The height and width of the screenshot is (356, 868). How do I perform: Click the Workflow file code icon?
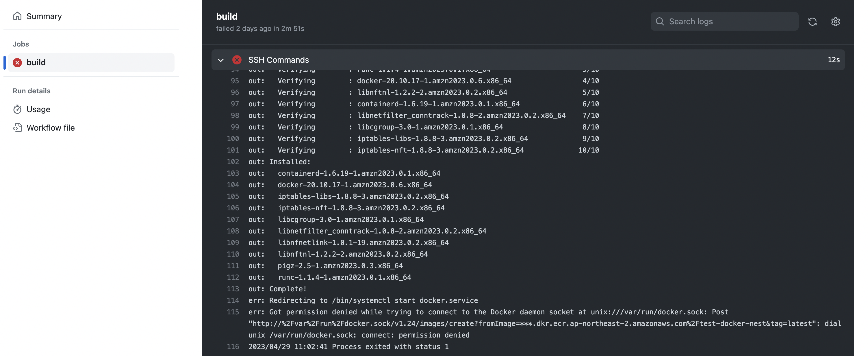click(x=17, y=128)
